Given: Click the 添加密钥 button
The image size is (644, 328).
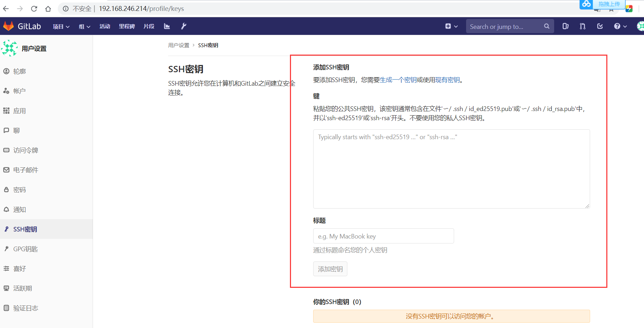Looking at the screenshot, I should point(330,268).
